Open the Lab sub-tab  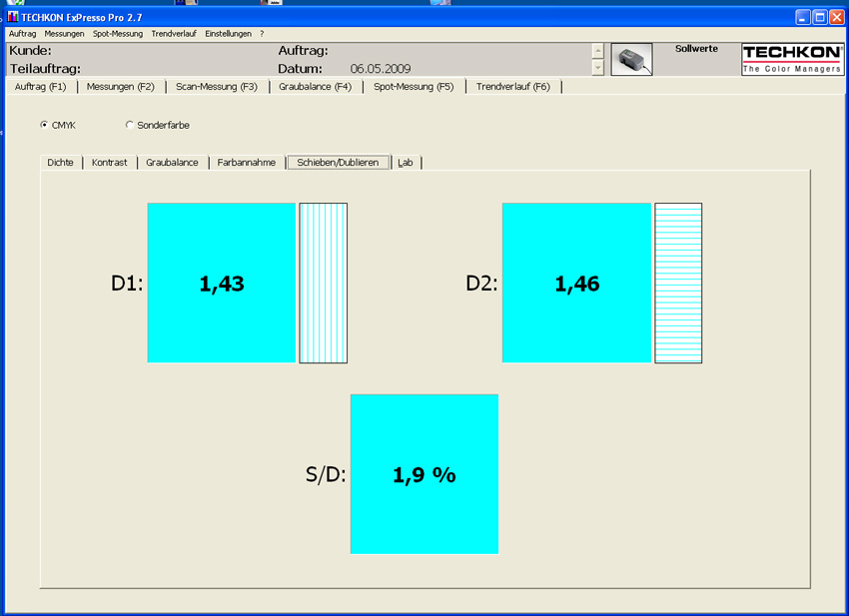pyautogui.click(x=405, y=163)
